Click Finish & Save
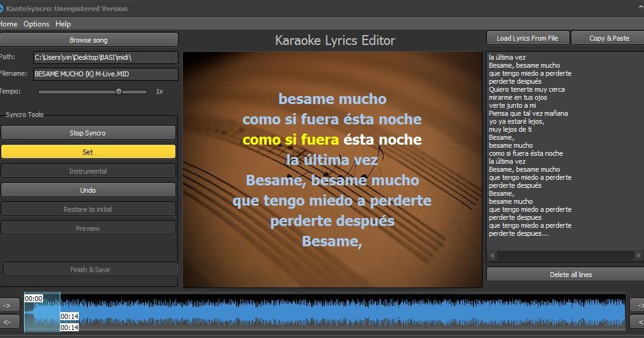Screen dimensions: 644x338 [90, 270]
